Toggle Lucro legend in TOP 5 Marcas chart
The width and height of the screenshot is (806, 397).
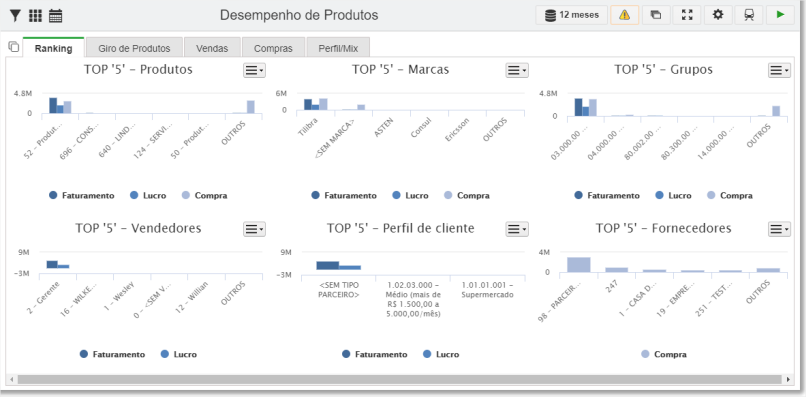[410, 195]
